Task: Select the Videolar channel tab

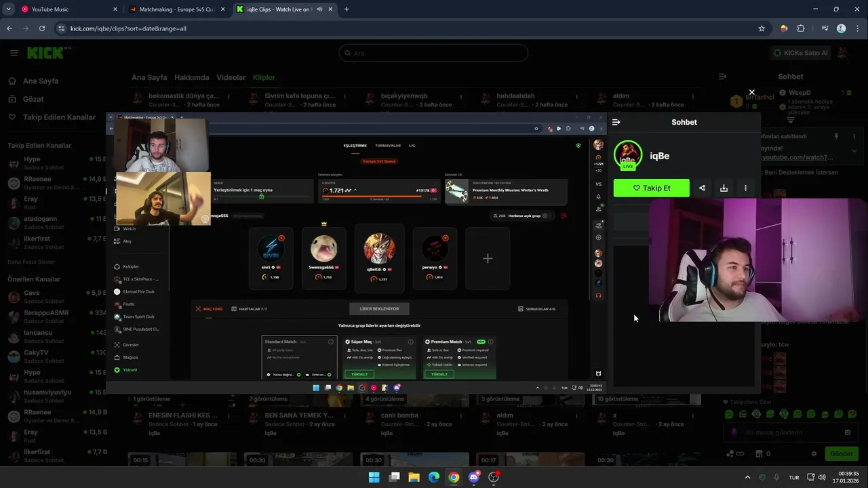Action: pos(231,77)
